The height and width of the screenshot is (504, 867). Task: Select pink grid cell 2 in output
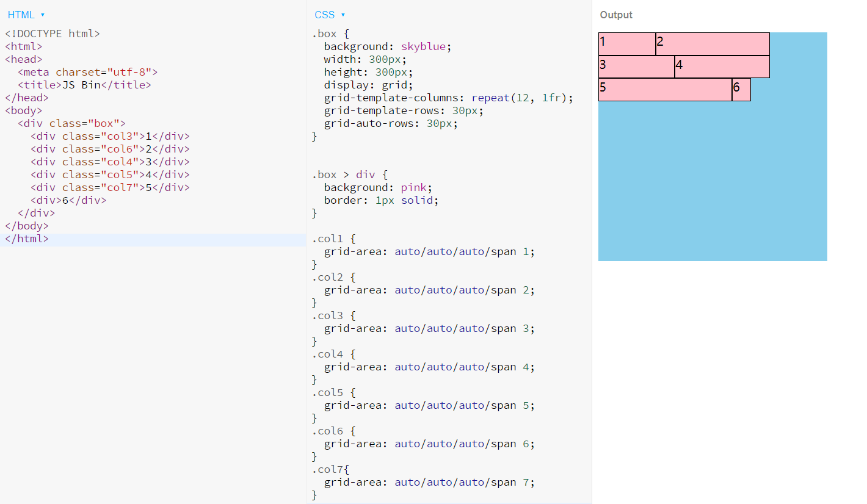click(x=713, y=44)
